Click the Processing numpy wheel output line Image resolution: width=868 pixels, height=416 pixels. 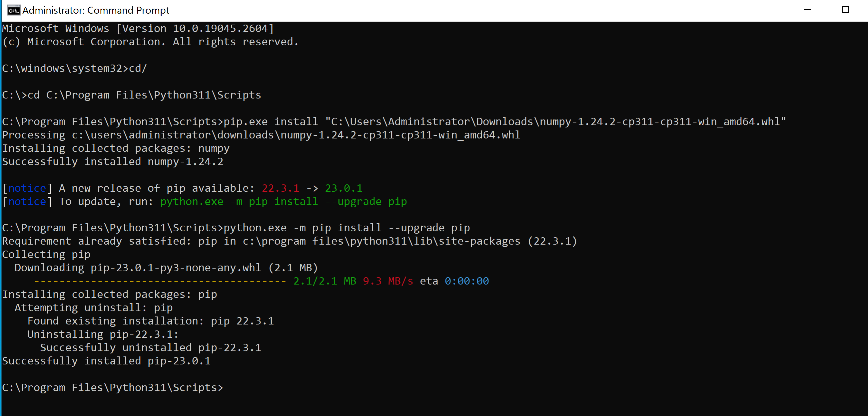coord(261,135)
